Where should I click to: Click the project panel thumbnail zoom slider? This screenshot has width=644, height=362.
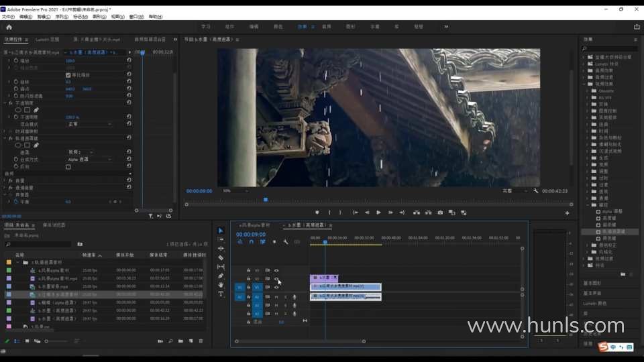click(x=47, y=342)
